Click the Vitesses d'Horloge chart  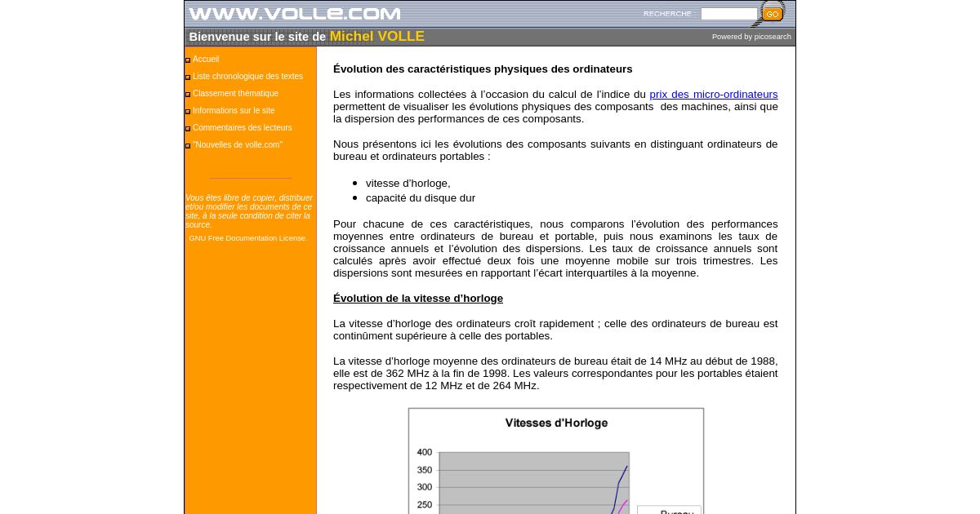[x=556, y=461]
